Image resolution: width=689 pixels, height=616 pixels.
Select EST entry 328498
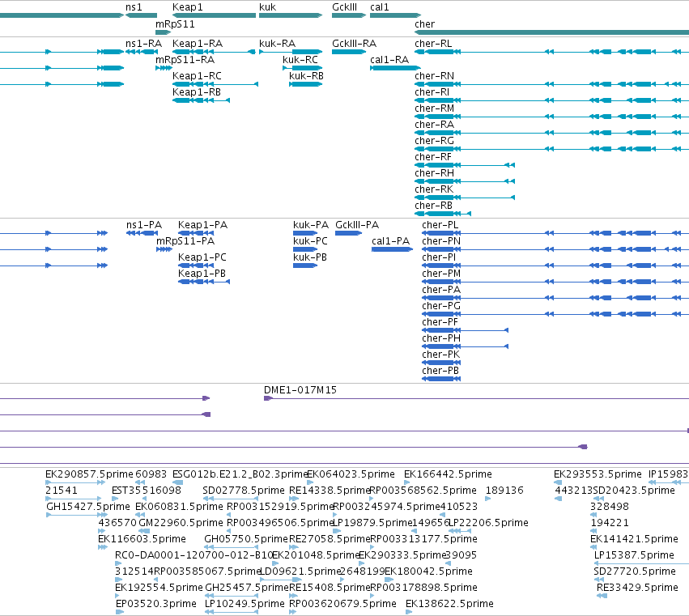(610, 507)
